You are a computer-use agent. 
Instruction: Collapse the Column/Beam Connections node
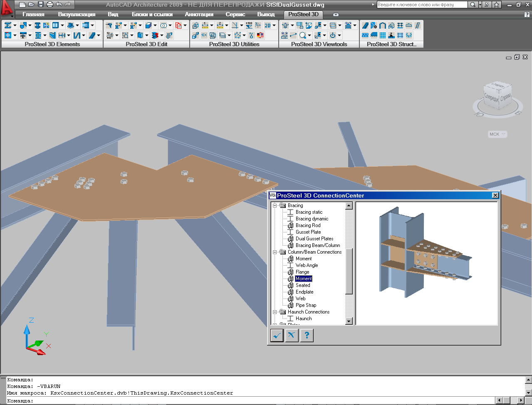pyautogui.click(x=275, y=252)
